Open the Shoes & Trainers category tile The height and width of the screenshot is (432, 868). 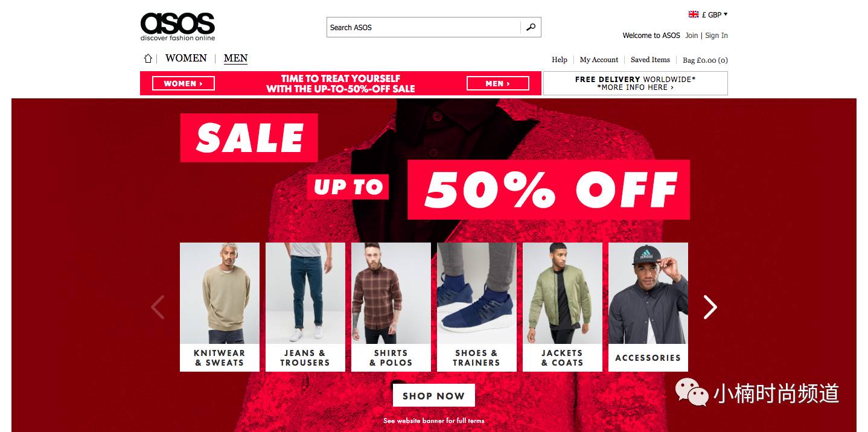[x=477, y=307]
